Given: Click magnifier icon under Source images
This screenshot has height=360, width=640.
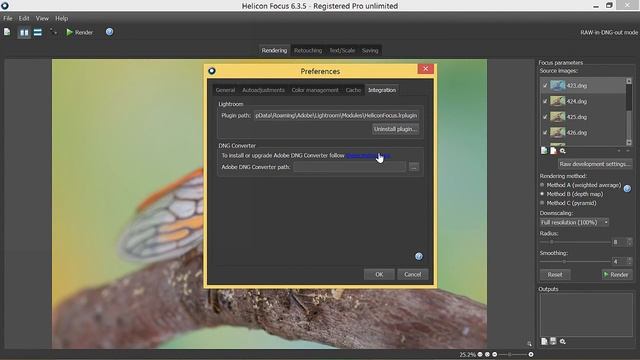Looking at the screenshot, I should pyautogui.click(x=563, y=151).
